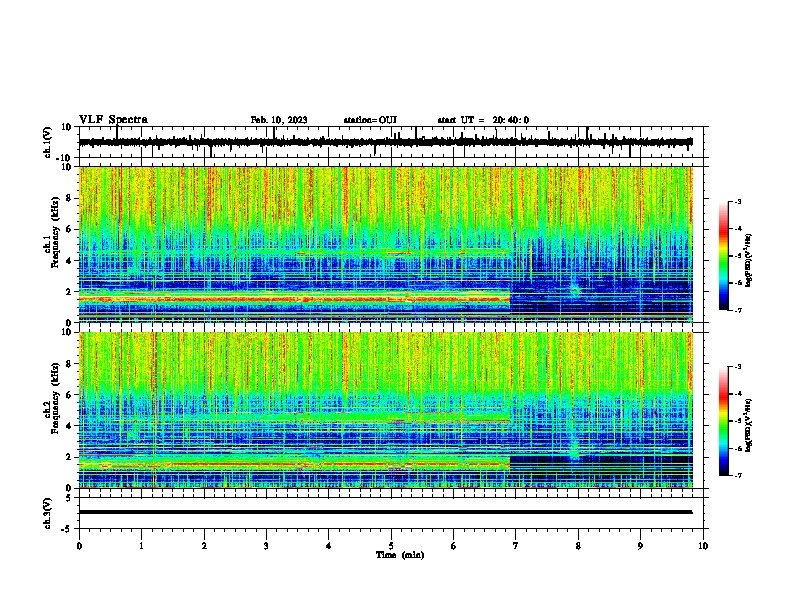Click the time axis tick label '9'
Image resolution: width=792 pixels, height=612 pixels.
point(640,546)
